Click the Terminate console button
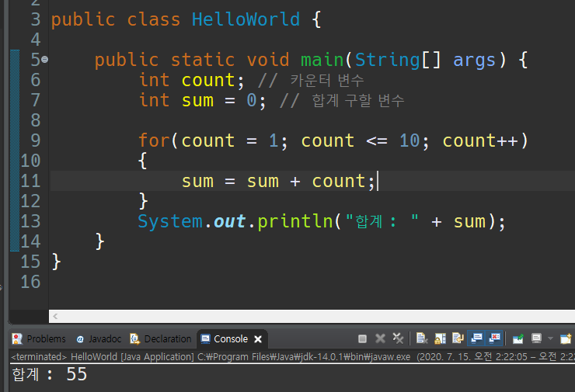 point(362,339)
